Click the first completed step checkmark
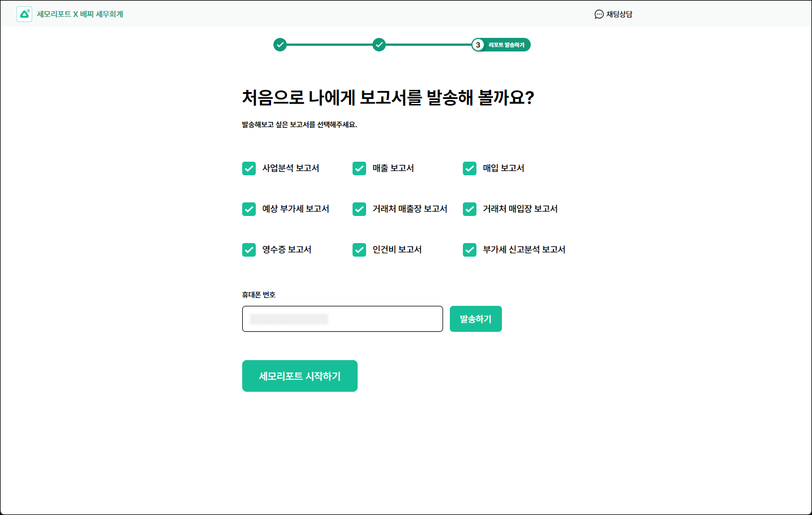This screenshot has height=515, width=812. [x=280, y=45]
